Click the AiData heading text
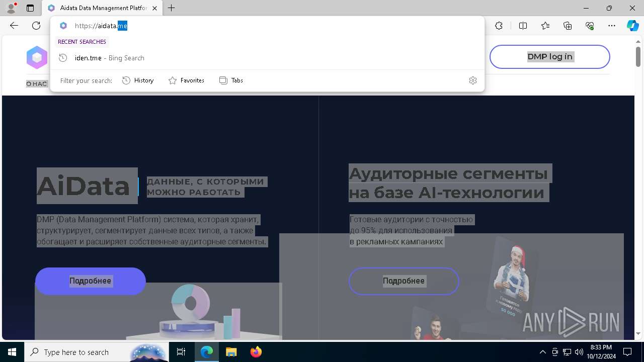 pyautogui.click(x=83, y=186)
